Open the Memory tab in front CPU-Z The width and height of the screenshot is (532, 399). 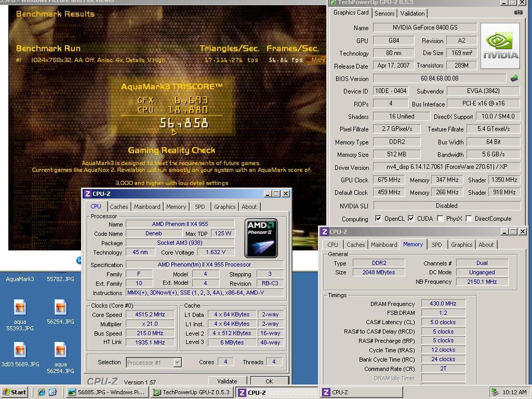[x=176, y=207]
